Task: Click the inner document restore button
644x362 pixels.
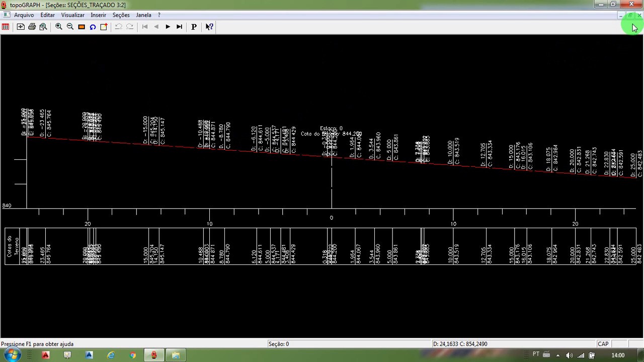Action: tap(630, 16)
